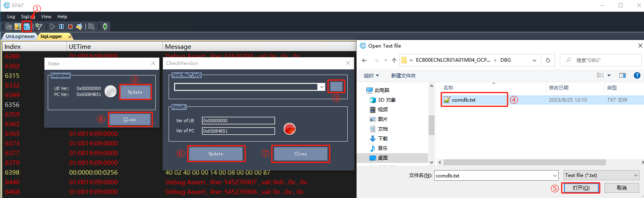
Task: Pause logging with the pause icon
Action: [x=61, y=27]
